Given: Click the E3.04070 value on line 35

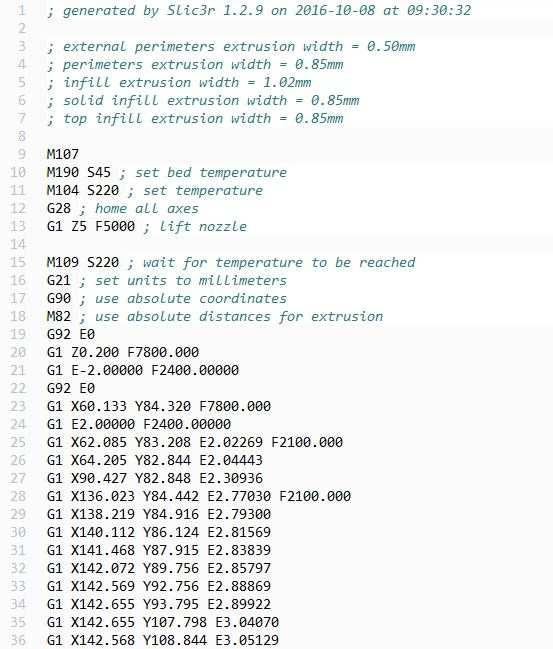Looking at the screenshot, I should tap(247, 622).
